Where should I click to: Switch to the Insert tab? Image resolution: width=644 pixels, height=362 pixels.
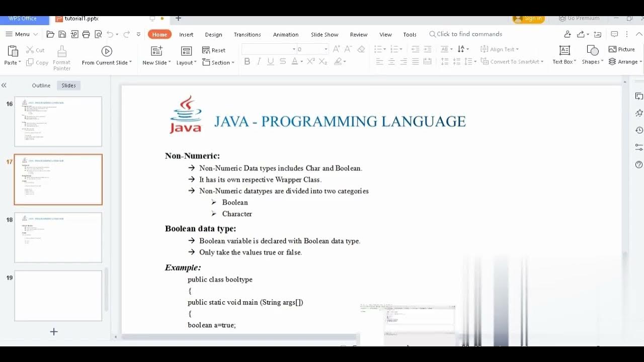click(186, 35)
